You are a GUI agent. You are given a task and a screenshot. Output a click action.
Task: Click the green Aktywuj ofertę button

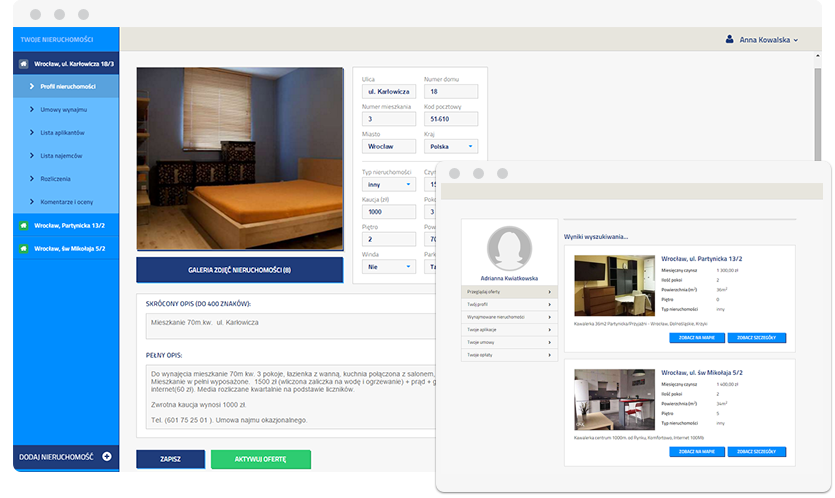[261, 459]
